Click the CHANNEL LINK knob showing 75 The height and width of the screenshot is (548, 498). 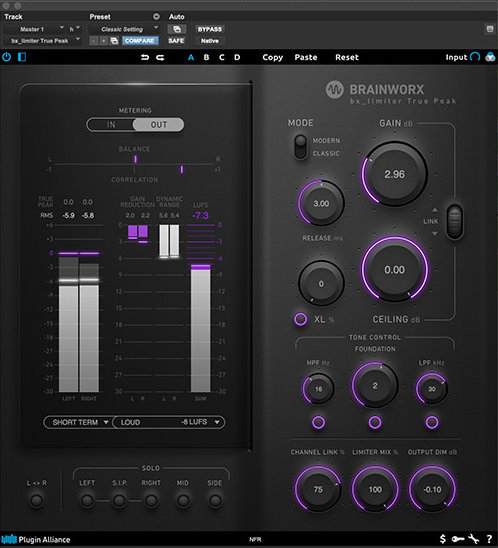coord(318,489)
